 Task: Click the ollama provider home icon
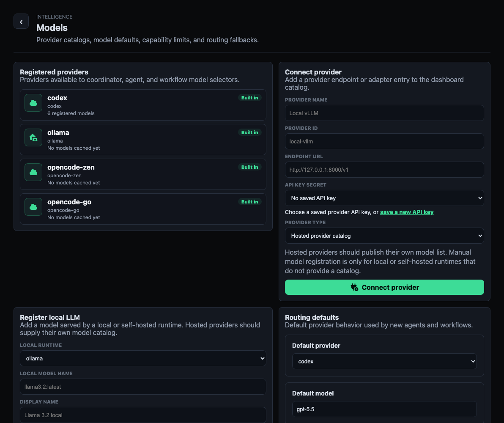click(x=33, y=137)
